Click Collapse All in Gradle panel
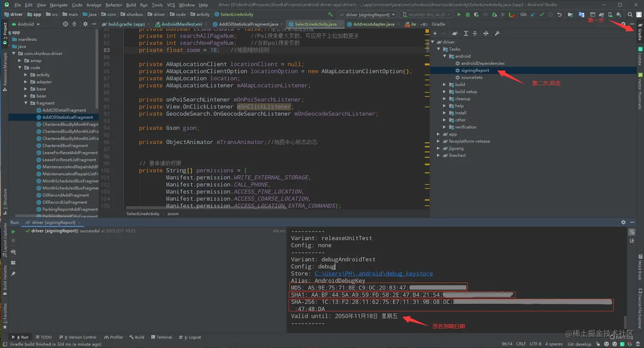Viewport: 644px width, 348px height. 475,33
